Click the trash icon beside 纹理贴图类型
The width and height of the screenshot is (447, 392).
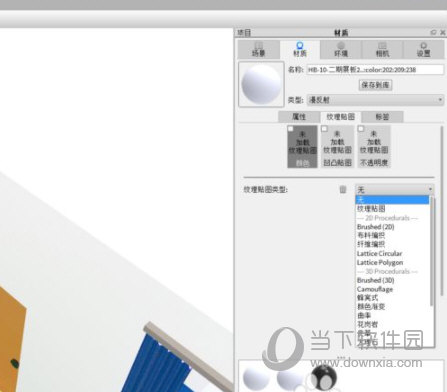click(343, 190)
